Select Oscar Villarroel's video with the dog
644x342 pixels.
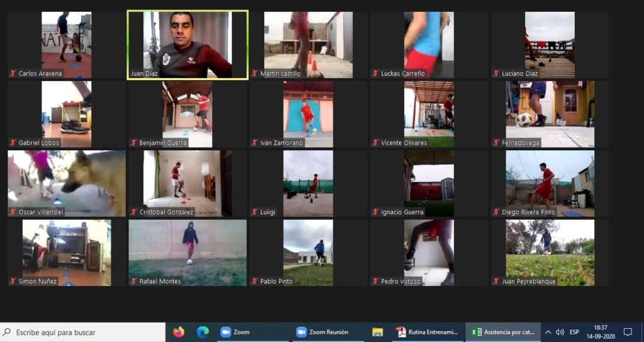(67, 182)
